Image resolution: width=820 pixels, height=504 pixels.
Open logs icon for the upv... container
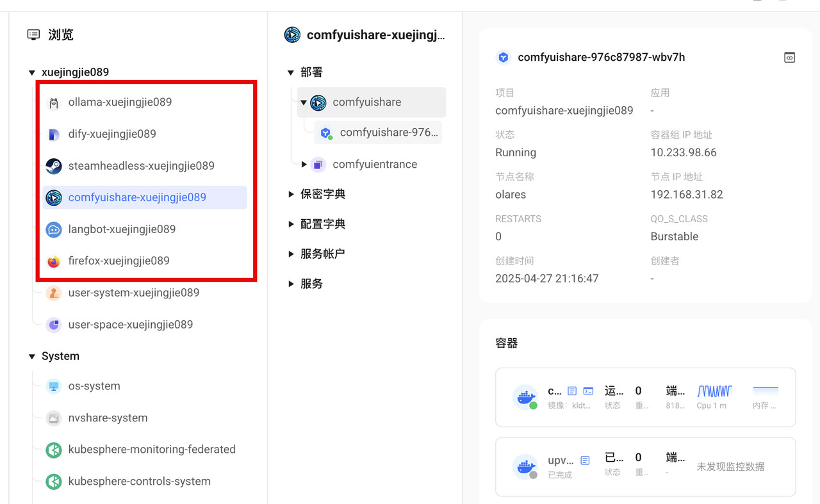(x=585, y=460)
